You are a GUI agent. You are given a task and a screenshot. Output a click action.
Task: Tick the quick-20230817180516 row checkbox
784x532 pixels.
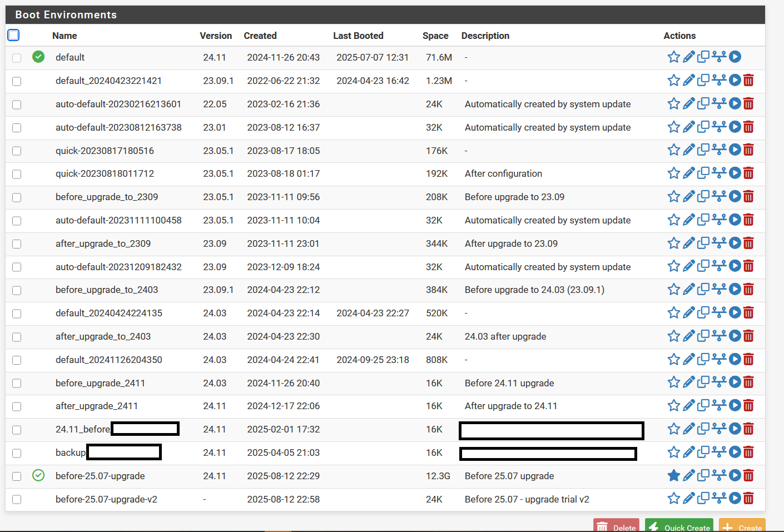[x=17, y=151]
